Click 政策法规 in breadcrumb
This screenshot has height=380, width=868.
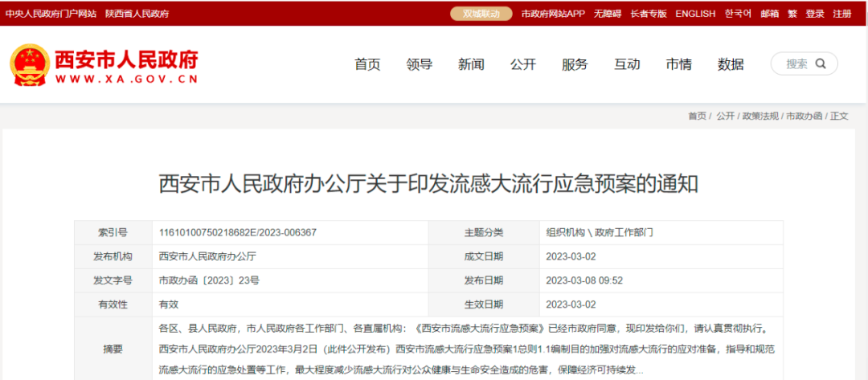click(760, 116)
